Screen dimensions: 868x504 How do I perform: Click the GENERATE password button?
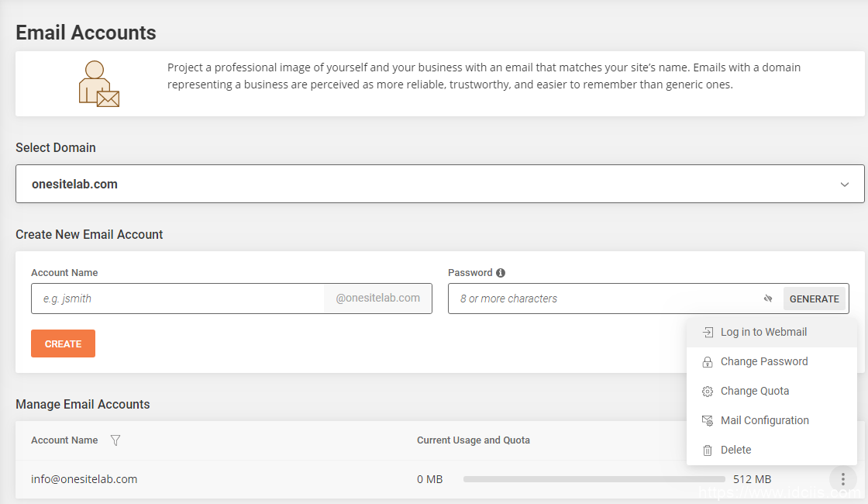coord(814,299)
